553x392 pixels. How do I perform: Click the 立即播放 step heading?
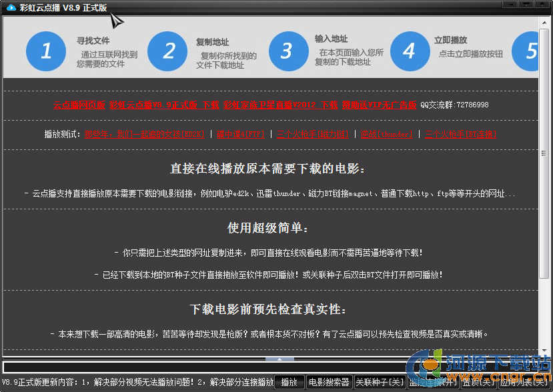(451, 40)
